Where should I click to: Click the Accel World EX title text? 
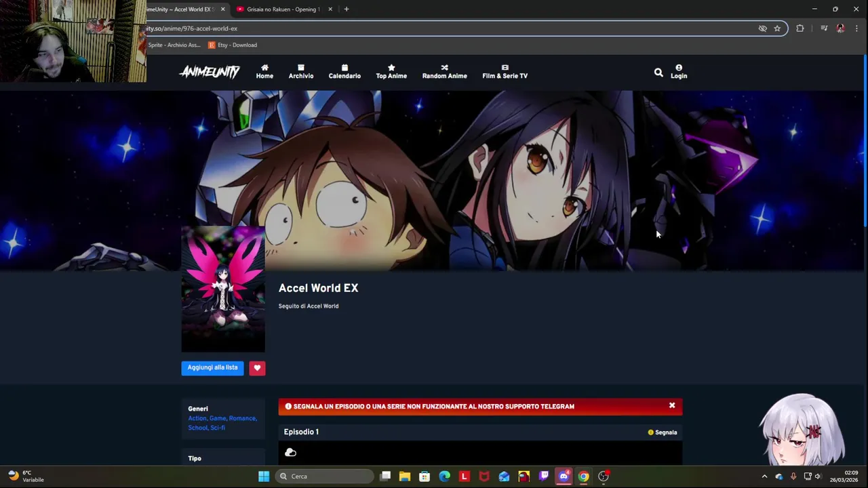(x=318, y=288)
